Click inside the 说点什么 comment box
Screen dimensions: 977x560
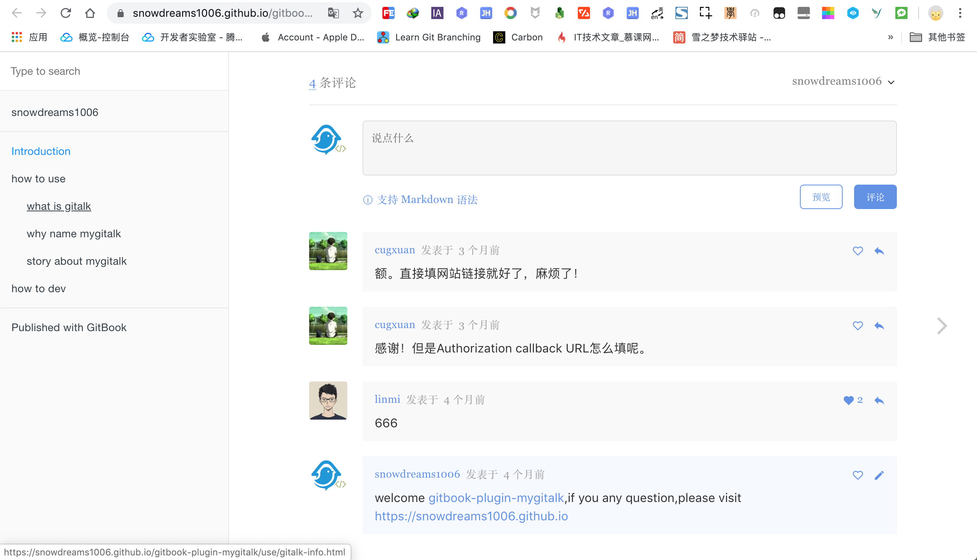629,148
